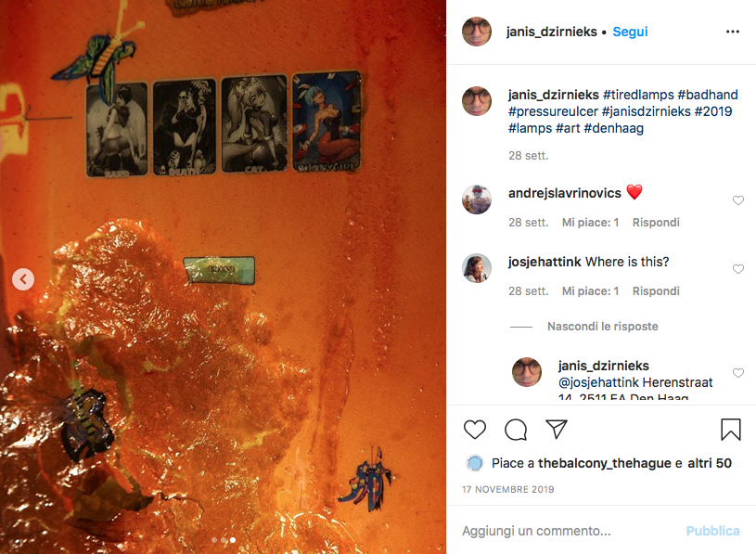Viewport: 756px width, 554px height.
Task: Open the comment bubble icon
Action: 516,429
